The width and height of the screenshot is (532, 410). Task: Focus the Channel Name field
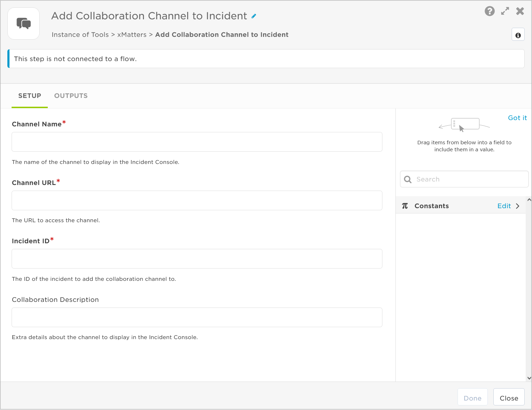197,142
